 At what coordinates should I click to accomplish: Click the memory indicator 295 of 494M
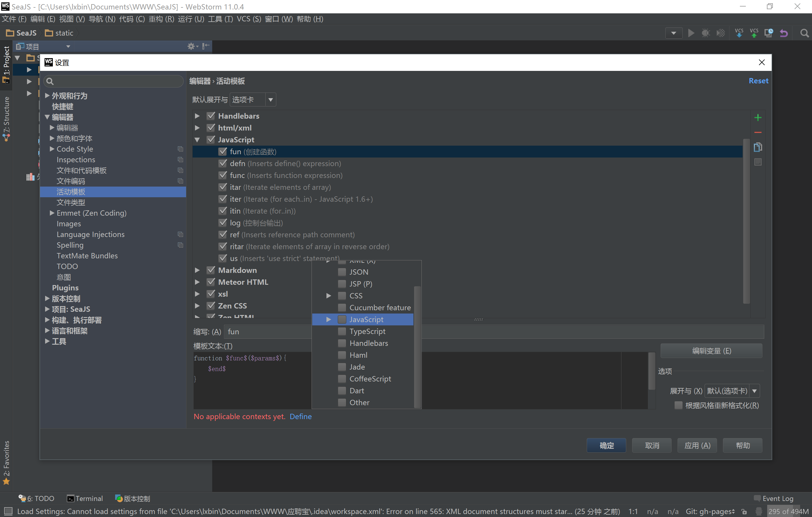(x=789, y=511)
